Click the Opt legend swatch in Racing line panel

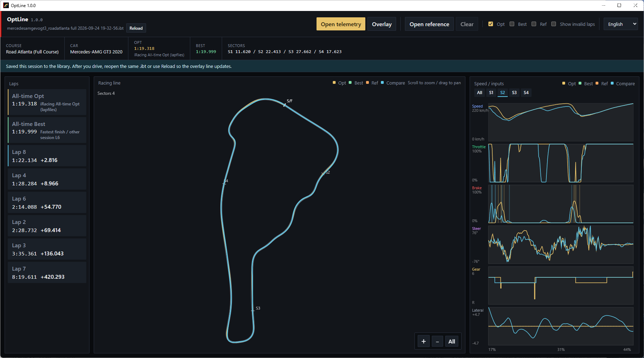click(334, 82)
